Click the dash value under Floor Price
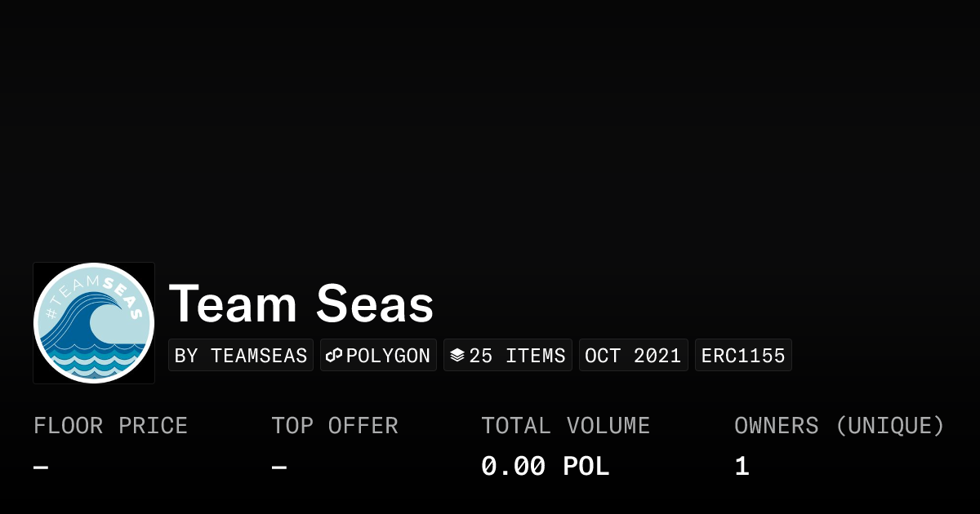Image resolution: width=980 pixels, height=514 pixels. click(x=41, y=467)
